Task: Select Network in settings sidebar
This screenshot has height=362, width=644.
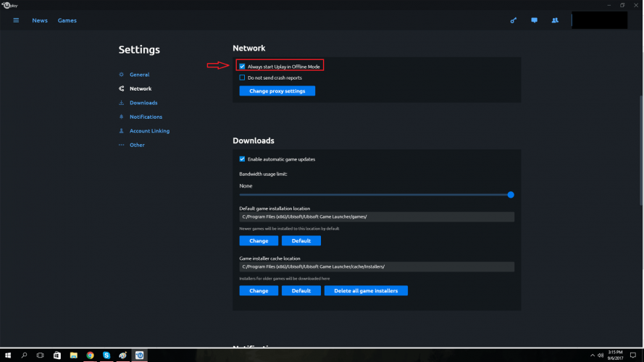Action: tap(141, 88)
